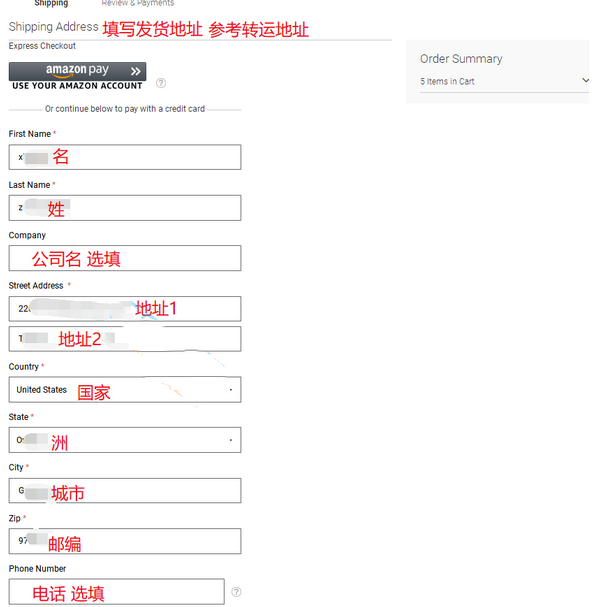Click the 5 Items in Cart text
595x607 pixels.
point(447,81)
